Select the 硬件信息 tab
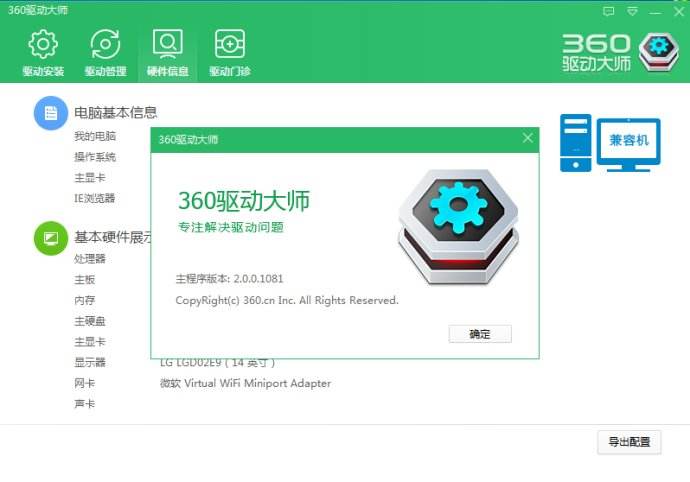Viewport: 690px width, 482px height. (x=168, y=53)
